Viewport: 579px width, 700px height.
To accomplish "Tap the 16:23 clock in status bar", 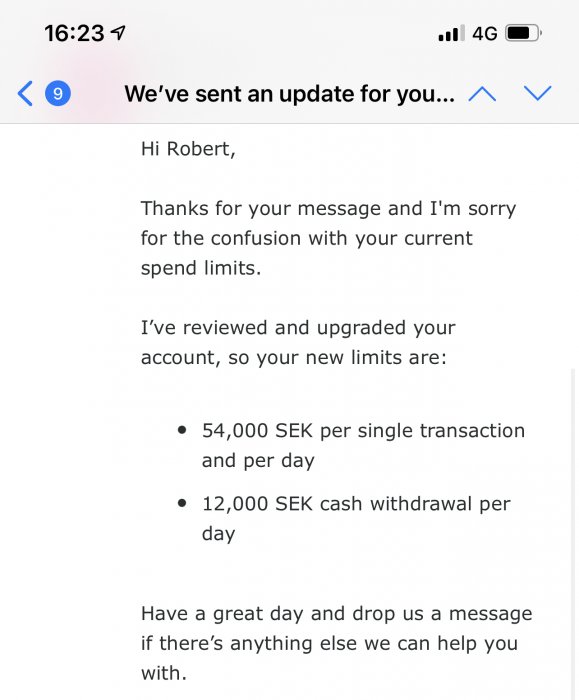I will (x=75, y=33).
